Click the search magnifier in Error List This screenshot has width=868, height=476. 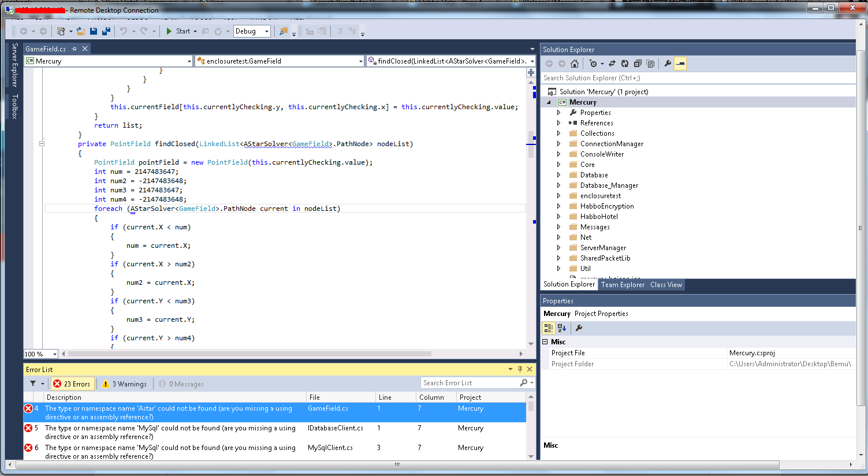523,383
